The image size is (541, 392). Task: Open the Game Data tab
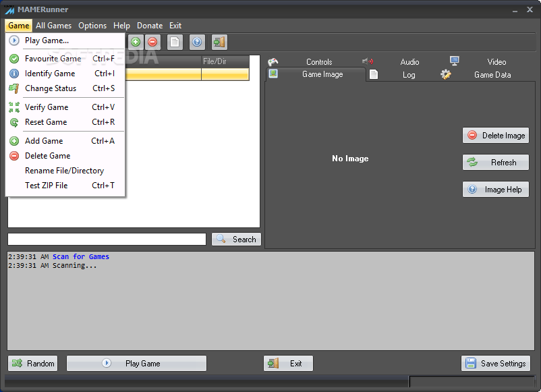click(492, 75)
